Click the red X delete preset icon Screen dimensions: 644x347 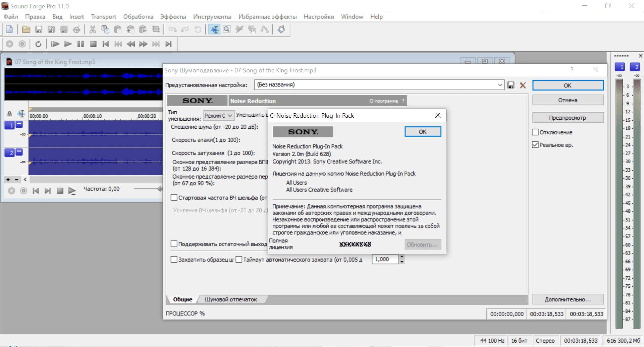(x=523, y=85)
